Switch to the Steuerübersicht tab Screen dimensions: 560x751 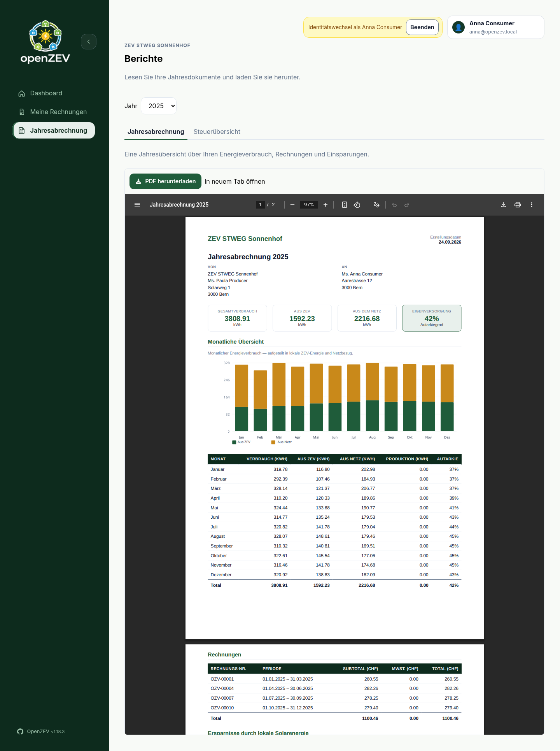(217, 132)
